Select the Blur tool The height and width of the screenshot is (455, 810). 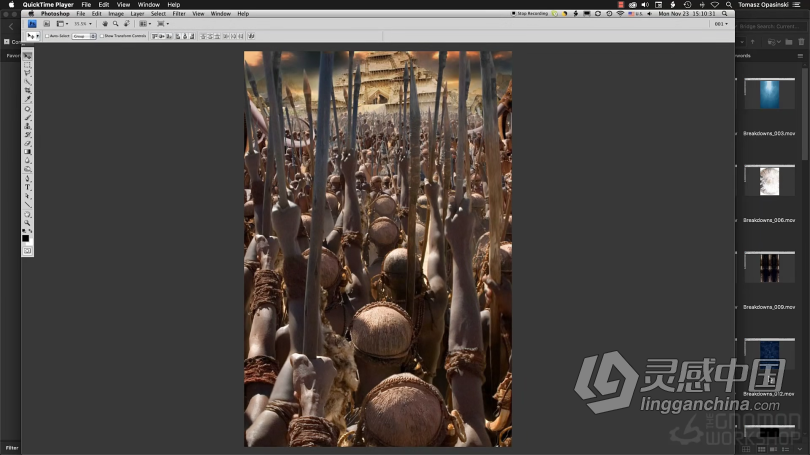coord(27,161)
